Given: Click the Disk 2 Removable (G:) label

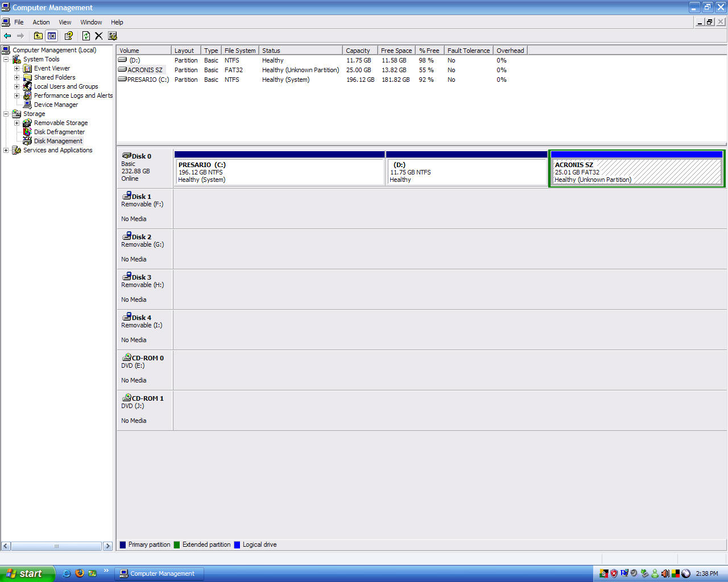Looking at the screenshot, I should (x=145, y=249).
